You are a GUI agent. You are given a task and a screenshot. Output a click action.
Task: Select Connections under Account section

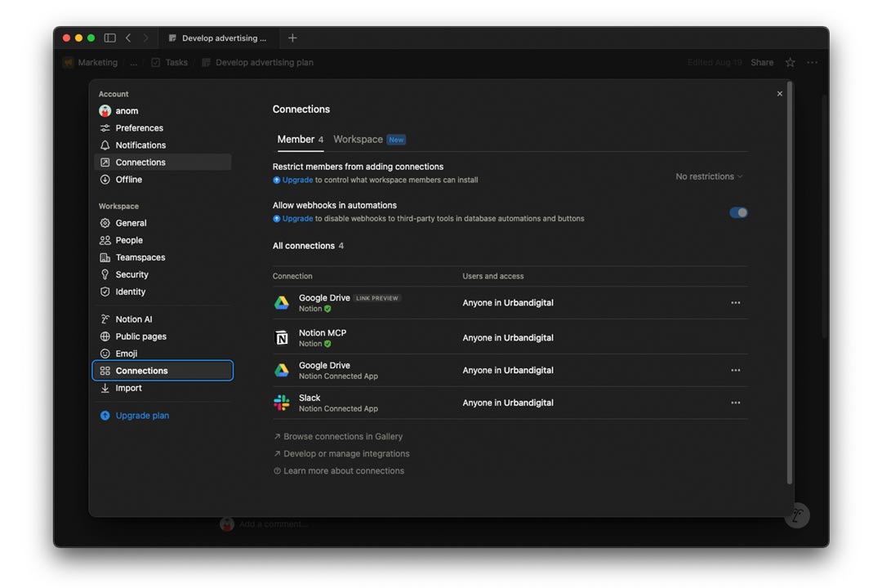(163, 162)
